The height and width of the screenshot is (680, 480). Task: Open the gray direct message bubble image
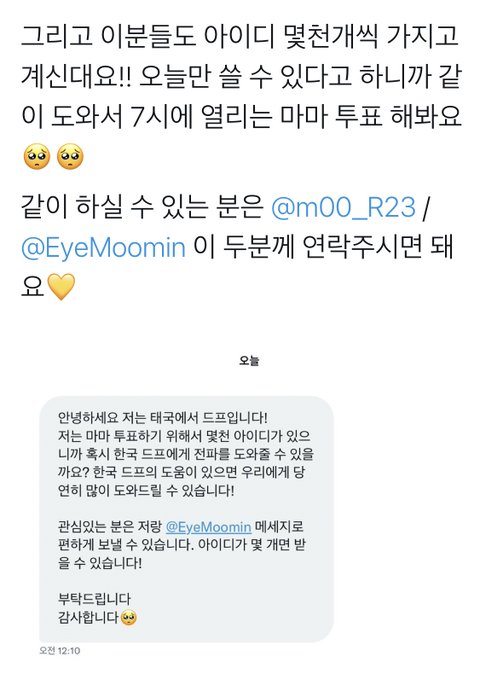pos(186,519)
